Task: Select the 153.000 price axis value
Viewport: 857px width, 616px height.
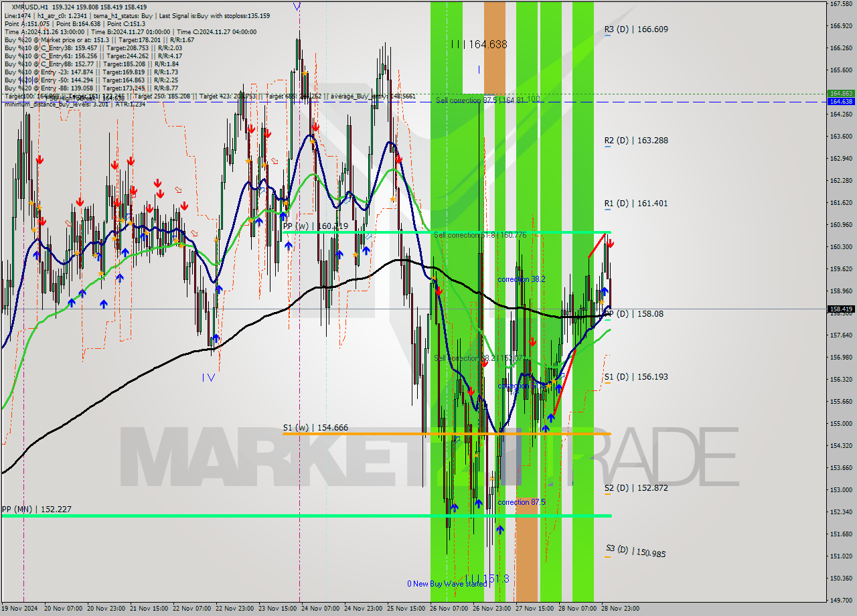Action: (841, 490)
